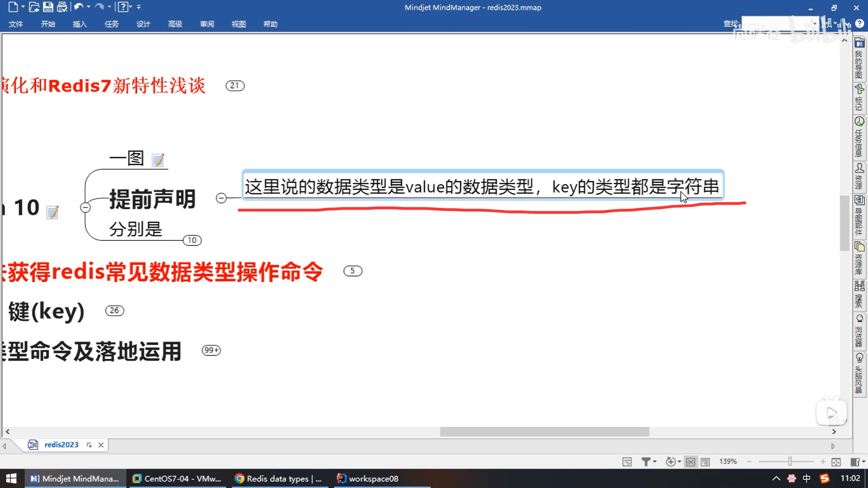Open the 插入 ribbon tab
The width and height of the screenshot is (868, 488).
(80, 24)
